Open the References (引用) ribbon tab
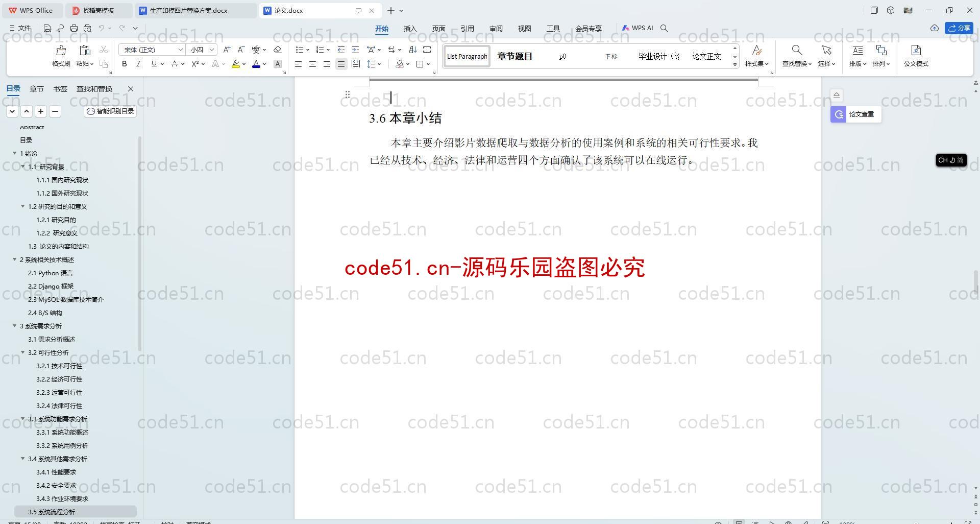 (467, 29)
